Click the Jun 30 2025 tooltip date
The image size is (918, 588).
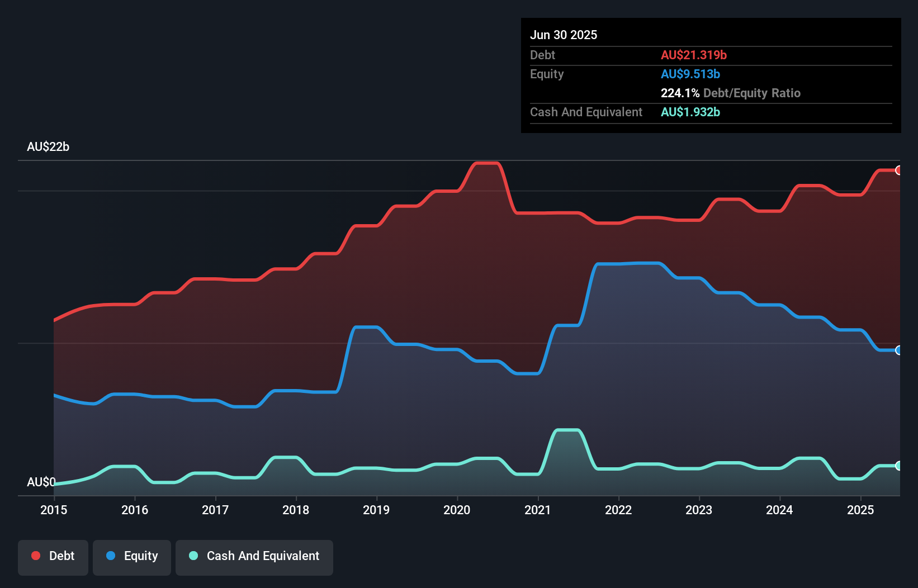(x=564, y=35)
